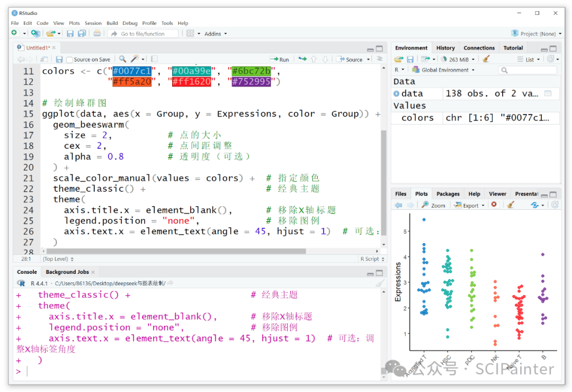Expand the data object details
The image size is (572, 392).
[397, 93]
